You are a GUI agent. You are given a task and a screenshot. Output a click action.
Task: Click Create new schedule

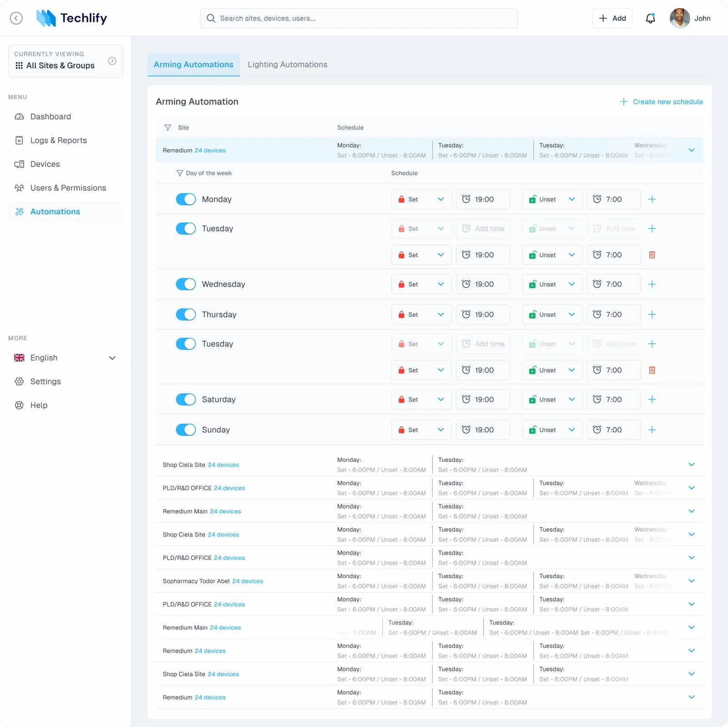click(661, 102)
